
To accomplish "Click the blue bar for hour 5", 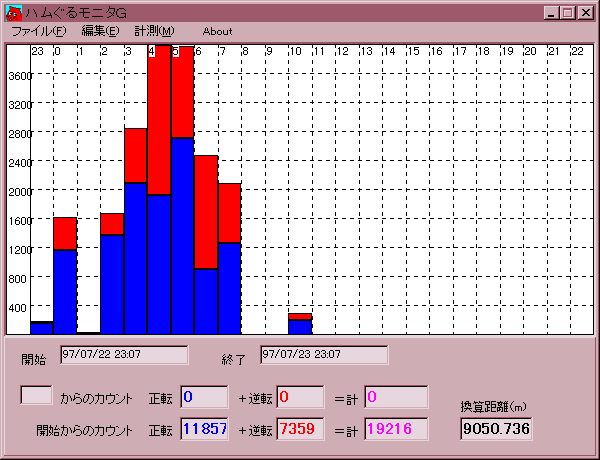I will pyautogui.click(x=182, y=235).
